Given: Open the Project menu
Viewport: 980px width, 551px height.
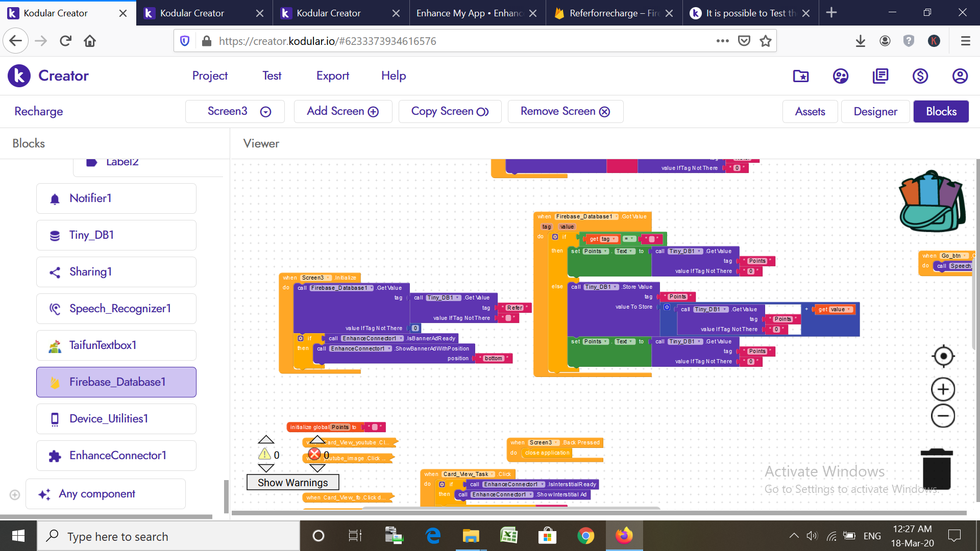Looking at the screenshot, I should [x=210, y=76].
